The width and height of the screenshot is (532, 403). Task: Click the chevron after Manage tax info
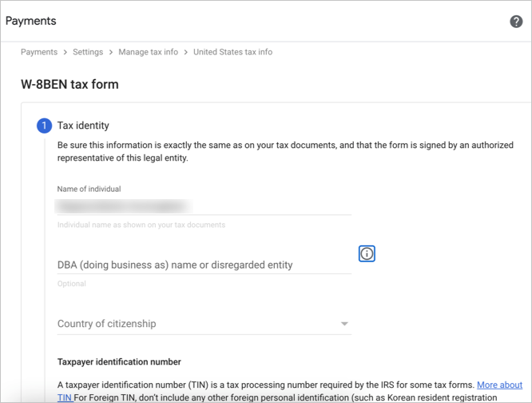186,52
